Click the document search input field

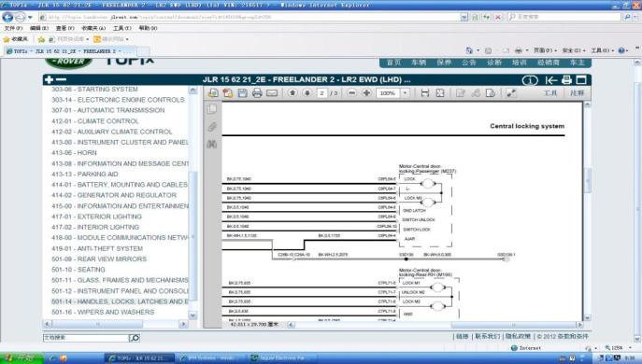click(x=86, y=338)
